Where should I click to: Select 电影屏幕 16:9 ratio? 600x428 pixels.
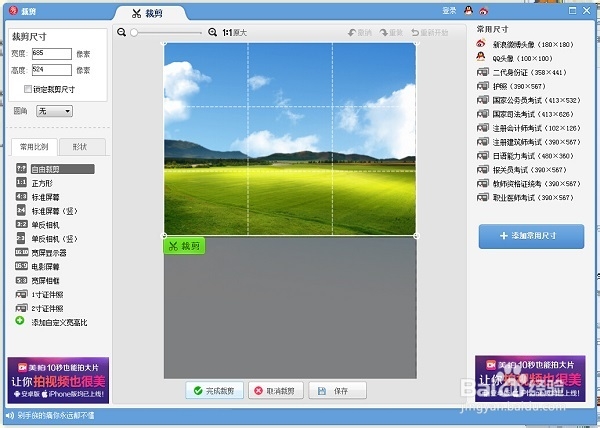tap(38, 267)
